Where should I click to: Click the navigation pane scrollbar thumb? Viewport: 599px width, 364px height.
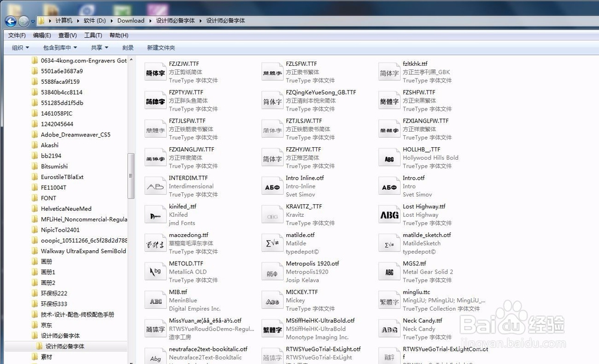point(131,175)
